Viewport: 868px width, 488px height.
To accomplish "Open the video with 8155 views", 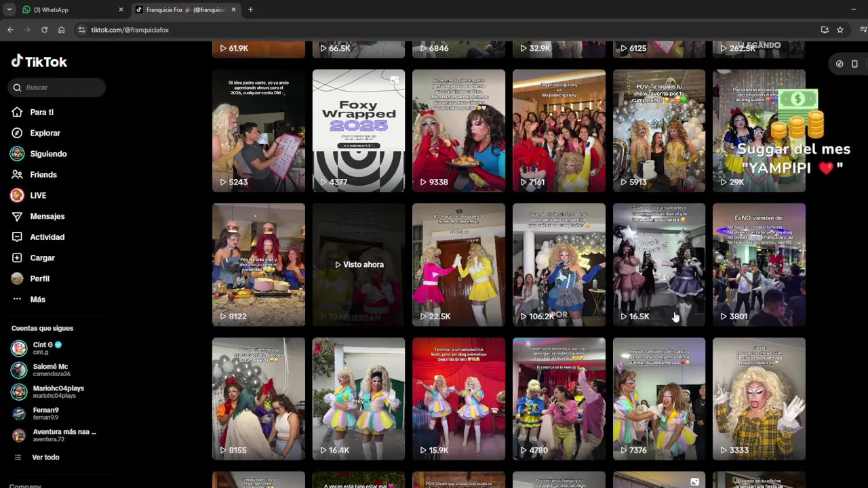I will [258, 399].
